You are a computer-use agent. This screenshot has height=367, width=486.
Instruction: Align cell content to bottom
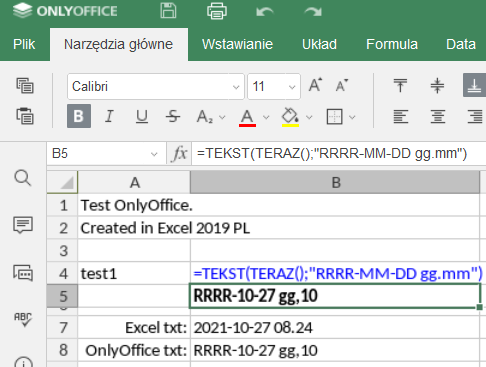tap(474, 85)
